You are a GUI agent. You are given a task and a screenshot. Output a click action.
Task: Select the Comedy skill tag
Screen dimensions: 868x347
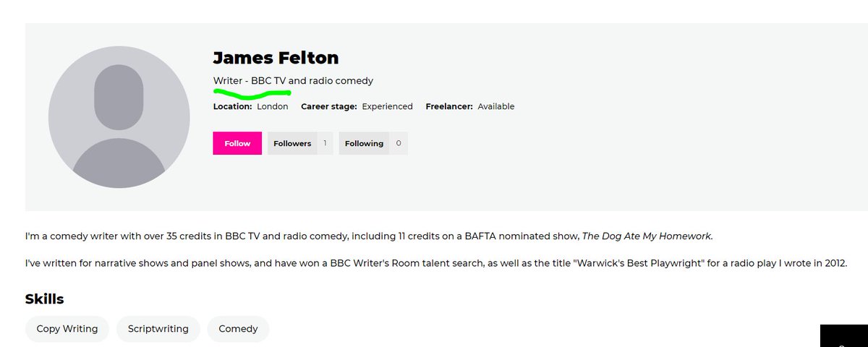[x=238, y=329]
